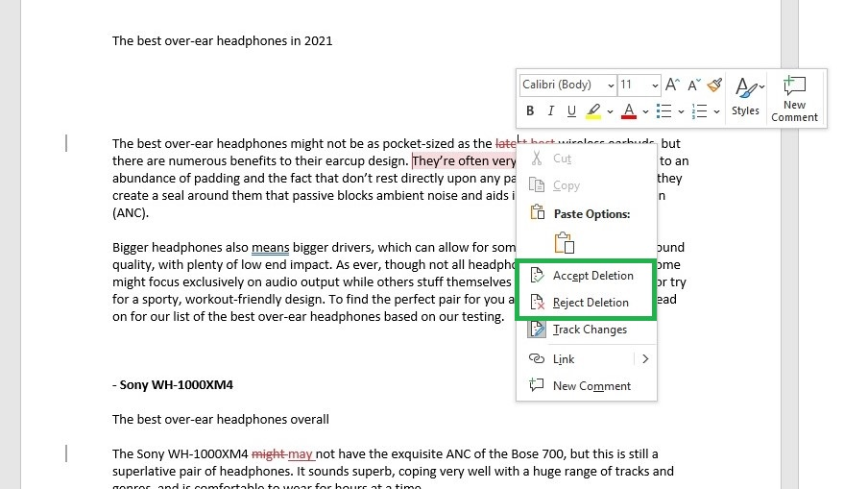Click the change bar beside the first paragraph
This screenshot has width=868, height=489.
pyautogui.click(x=66, y=143)
